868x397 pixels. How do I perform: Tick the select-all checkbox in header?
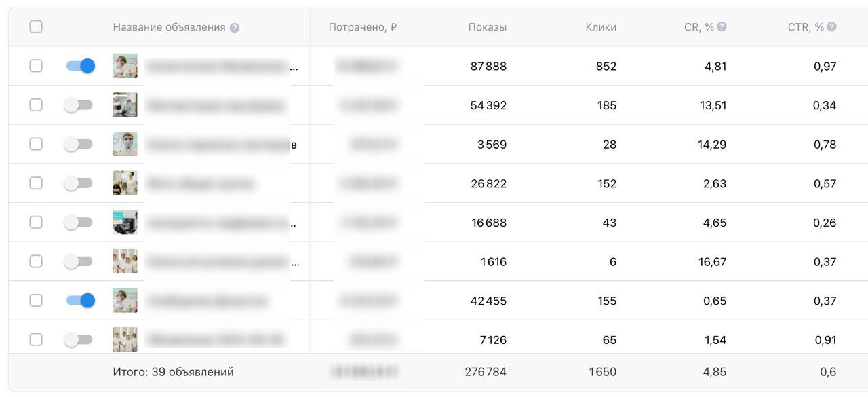pyautogui.click(x=36, y=26)
